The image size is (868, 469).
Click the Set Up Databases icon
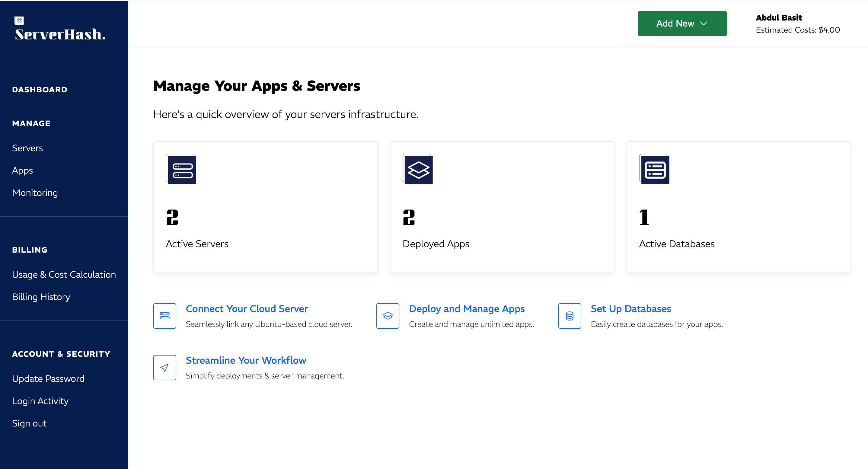pos(570,316)
